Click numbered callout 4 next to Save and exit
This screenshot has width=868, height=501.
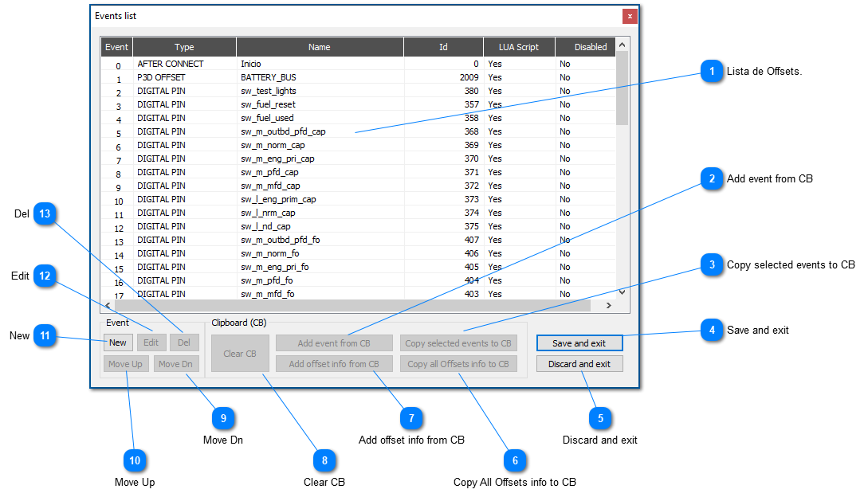[x=711, y=330]
